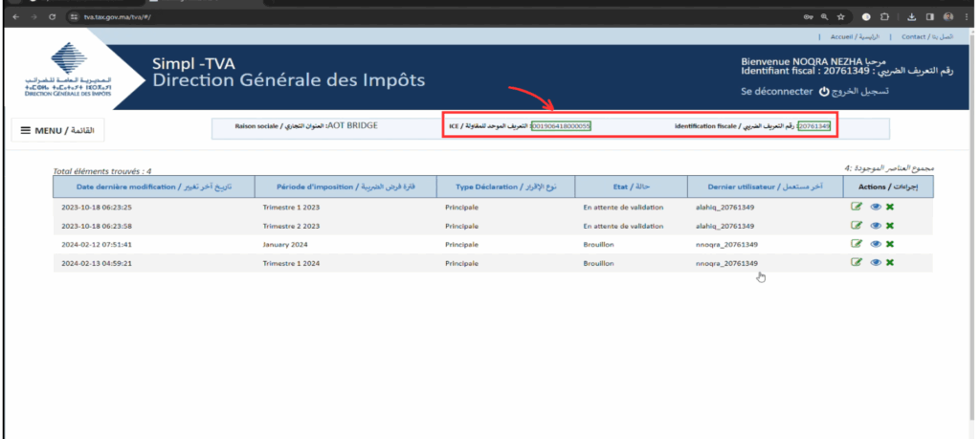Sort by Dernier utilisateur column
The width and height of the screenshot is (980, 439).
765,187
